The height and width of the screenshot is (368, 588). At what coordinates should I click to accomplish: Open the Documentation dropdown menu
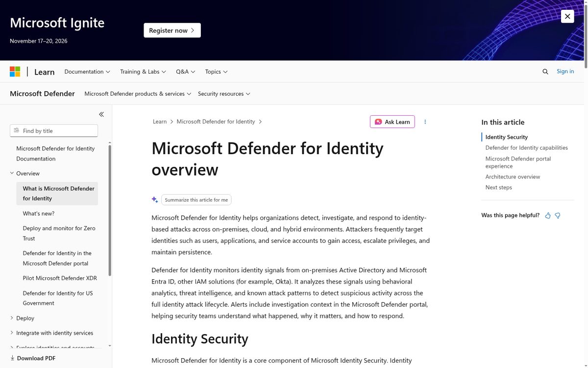point(87,72)
